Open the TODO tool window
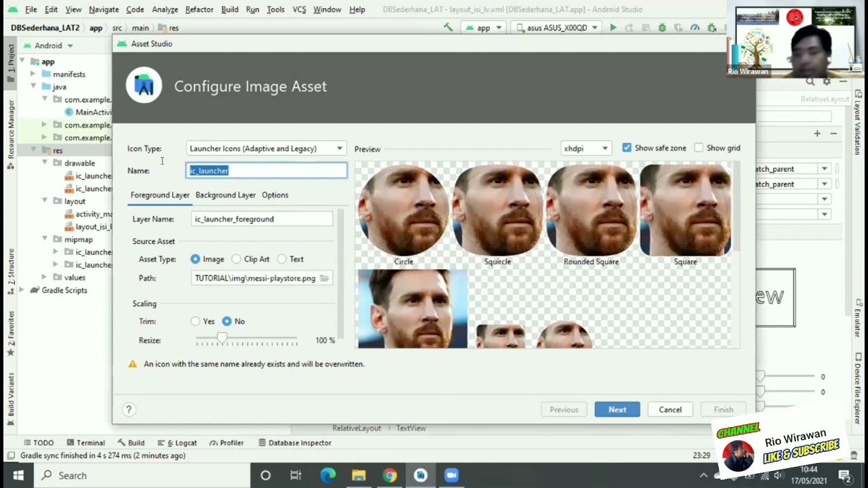 [38, 443]
